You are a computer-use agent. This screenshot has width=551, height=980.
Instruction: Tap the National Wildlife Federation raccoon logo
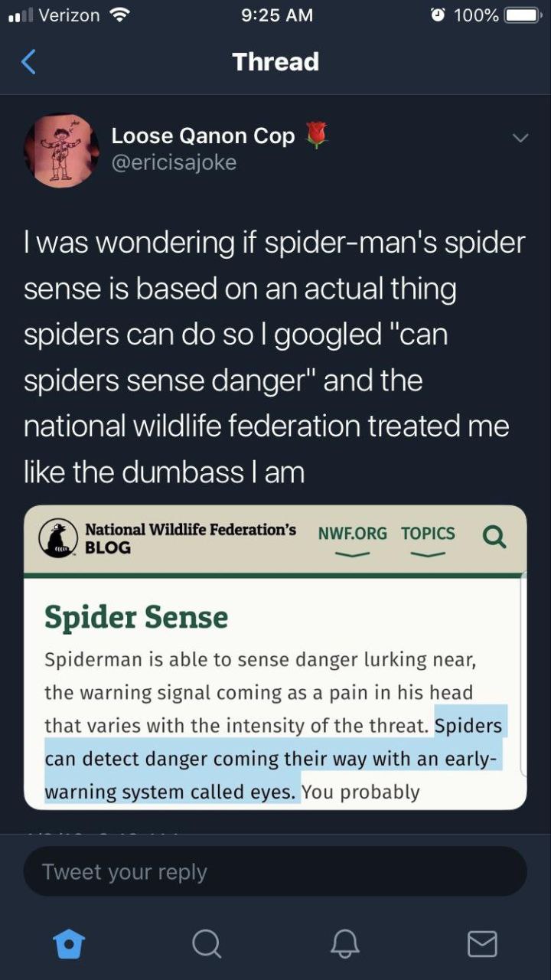57,537
